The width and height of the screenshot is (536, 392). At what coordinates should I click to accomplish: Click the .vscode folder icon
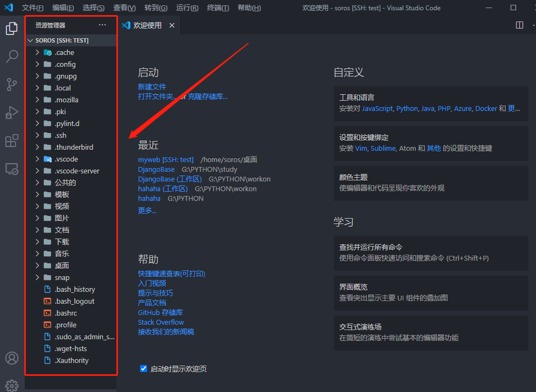47,159
